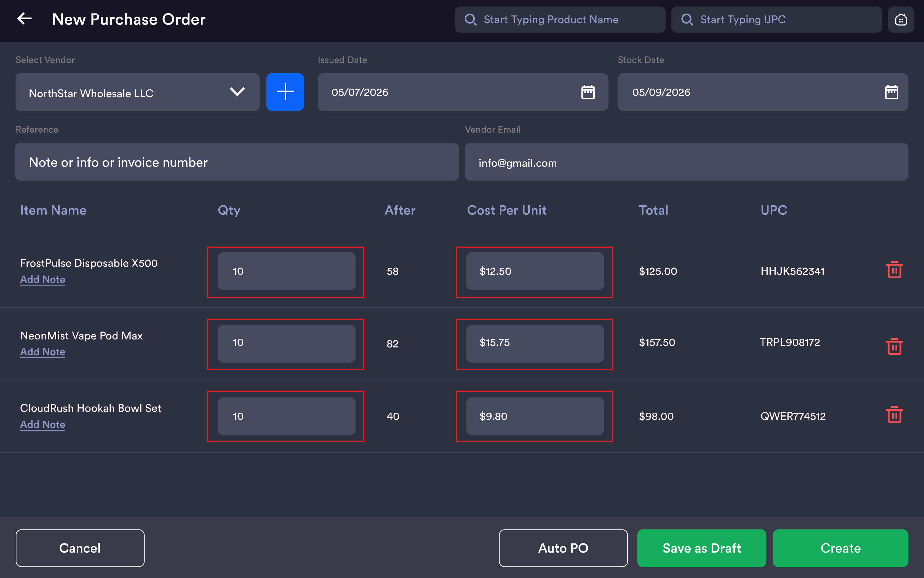Click the UPC search magnifier icon
This screenshot has height=578, width=924.
687,20
